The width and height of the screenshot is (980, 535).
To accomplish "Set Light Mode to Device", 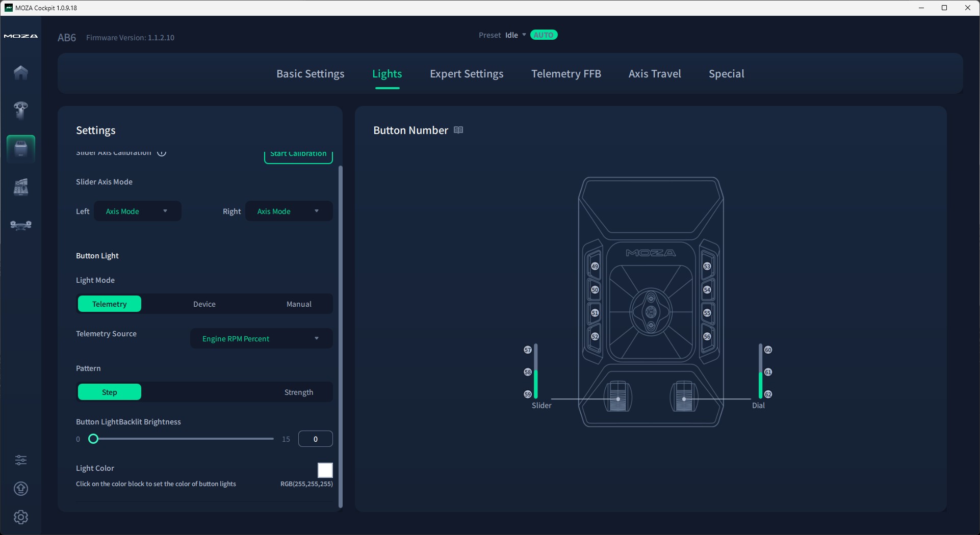I will coord(204,304).
